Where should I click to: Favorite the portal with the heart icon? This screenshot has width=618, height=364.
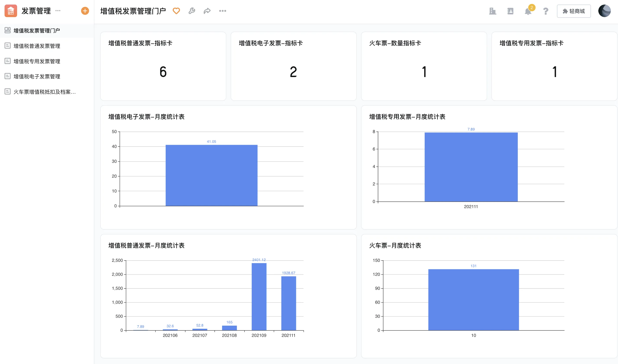176,11
